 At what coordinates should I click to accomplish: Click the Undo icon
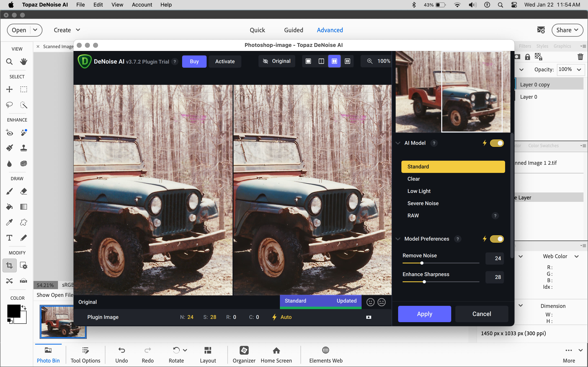[121, 350]
